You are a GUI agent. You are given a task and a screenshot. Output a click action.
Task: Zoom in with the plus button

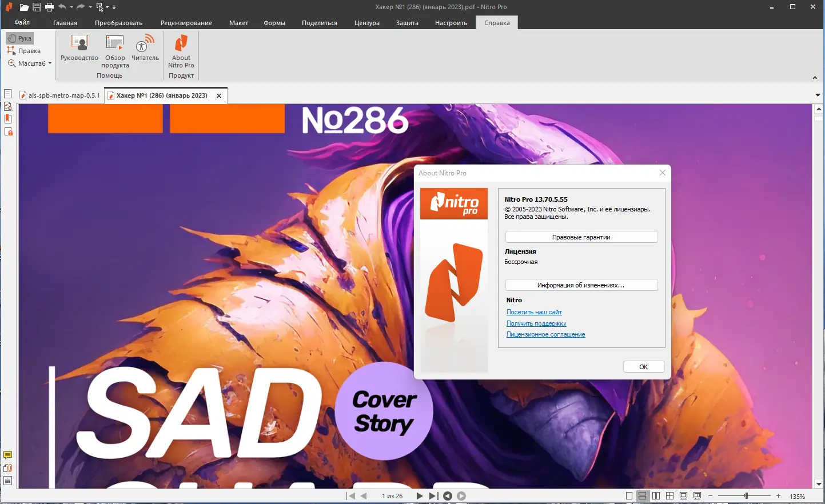pos(778,496)
